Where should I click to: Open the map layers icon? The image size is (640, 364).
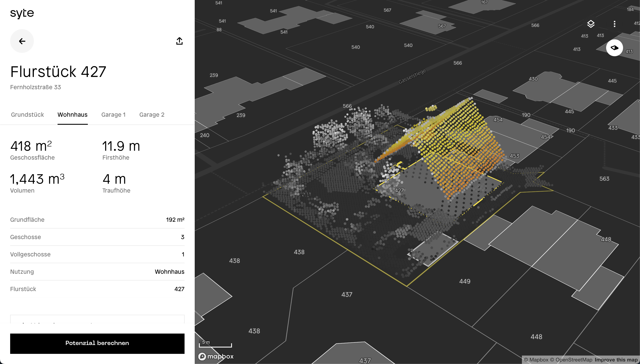pos(591,24)
